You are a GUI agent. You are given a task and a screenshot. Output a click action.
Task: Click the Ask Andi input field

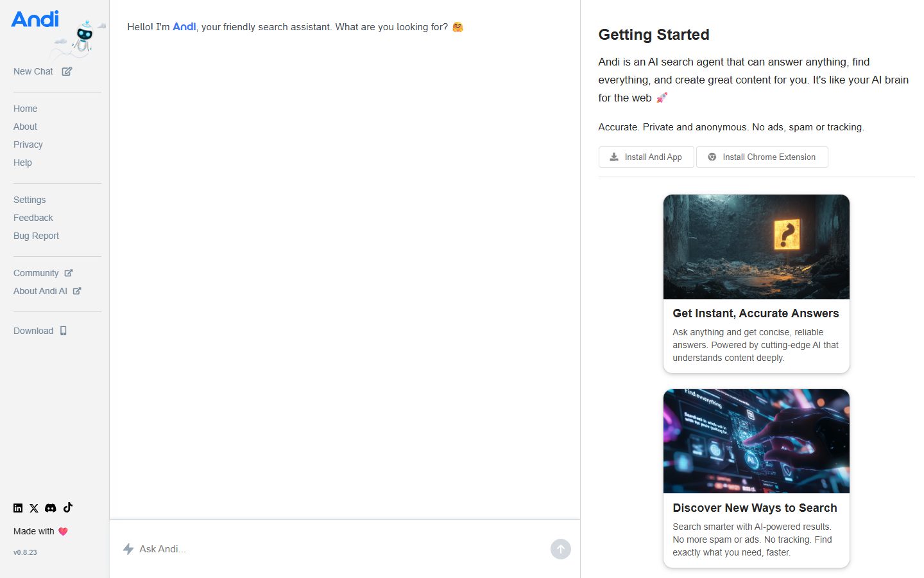pos(340,549)
